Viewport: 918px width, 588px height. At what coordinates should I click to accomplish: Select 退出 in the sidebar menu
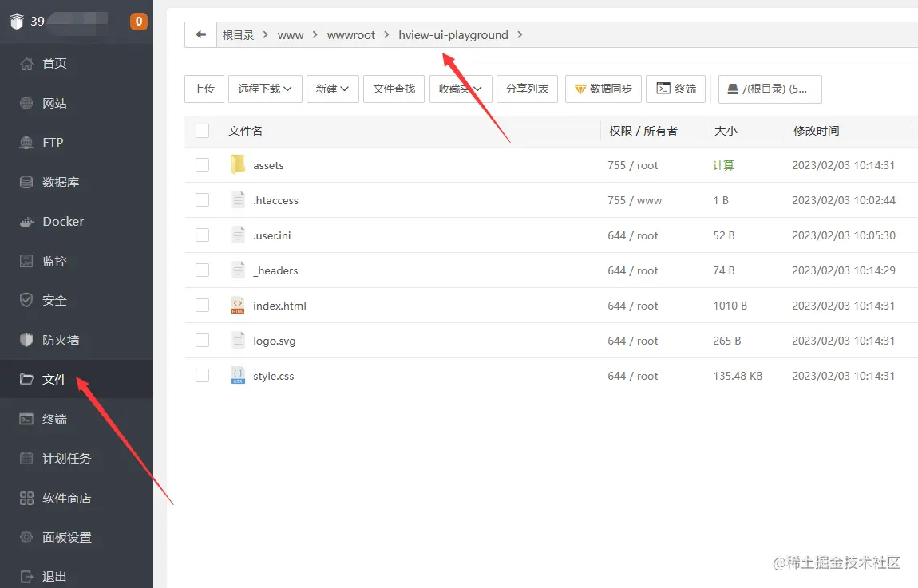pos(77,577)
